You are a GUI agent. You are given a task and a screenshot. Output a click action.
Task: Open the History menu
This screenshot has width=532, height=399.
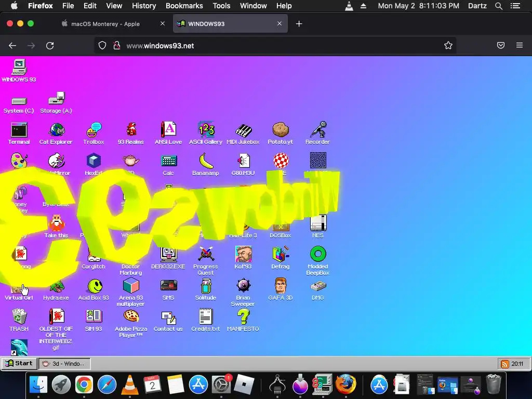[x=144, y=6]
